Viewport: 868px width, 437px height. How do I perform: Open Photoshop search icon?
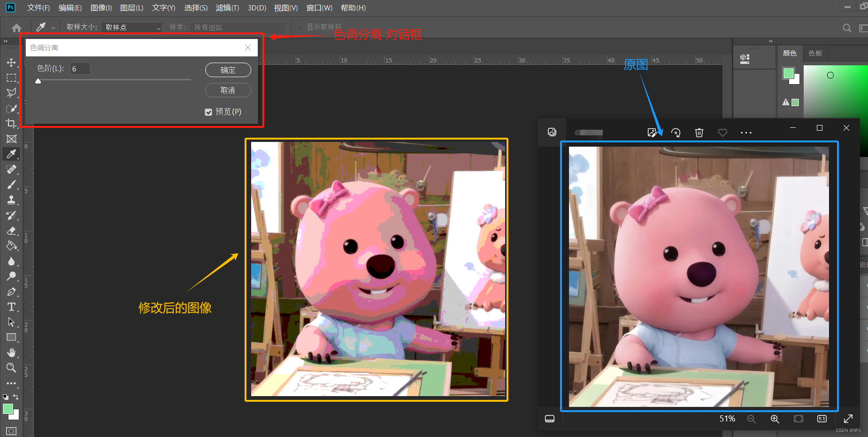pos(847,28)
